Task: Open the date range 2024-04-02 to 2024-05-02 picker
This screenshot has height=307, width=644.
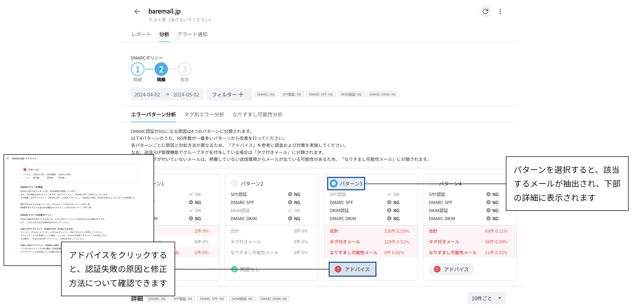Action: pos(167,94)
